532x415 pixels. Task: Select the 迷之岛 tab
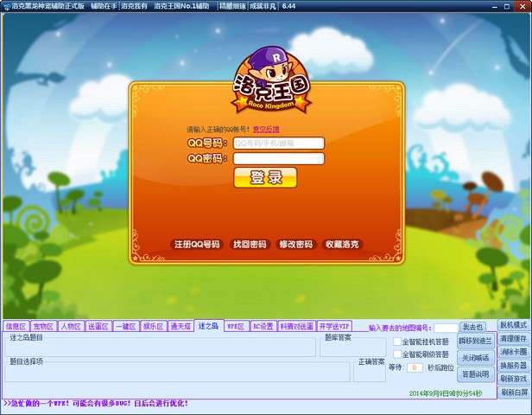tap(209, 326)
